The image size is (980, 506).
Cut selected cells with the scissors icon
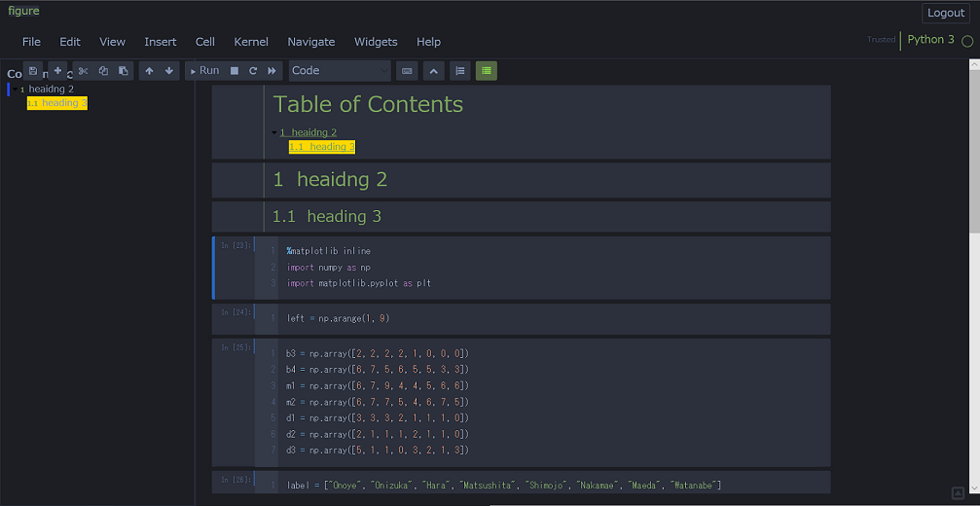(x=83, y=71)
